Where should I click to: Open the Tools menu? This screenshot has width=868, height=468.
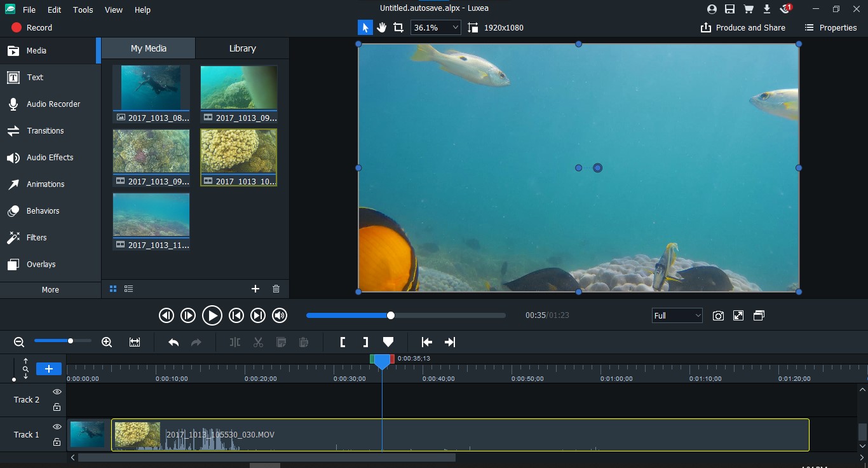[83, 10]
